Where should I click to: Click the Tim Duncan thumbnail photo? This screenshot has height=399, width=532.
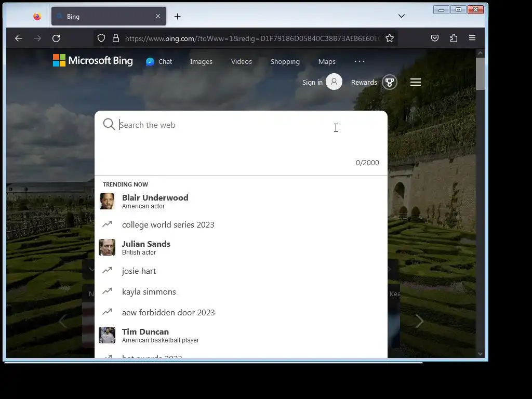107,335
